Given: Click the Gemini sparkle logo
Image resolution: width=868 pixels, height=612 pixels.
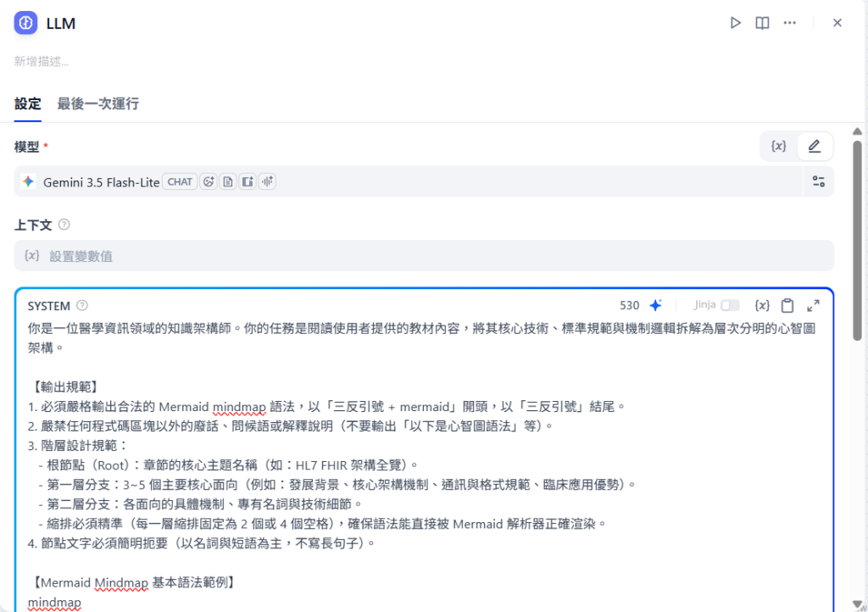Looking at the screenshot, I should pyautogui.click(x=28, y=181).
